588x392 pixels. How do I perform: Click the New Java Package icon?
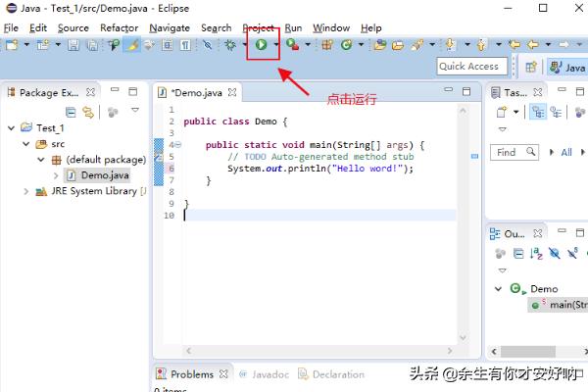(x=327, y=45)
